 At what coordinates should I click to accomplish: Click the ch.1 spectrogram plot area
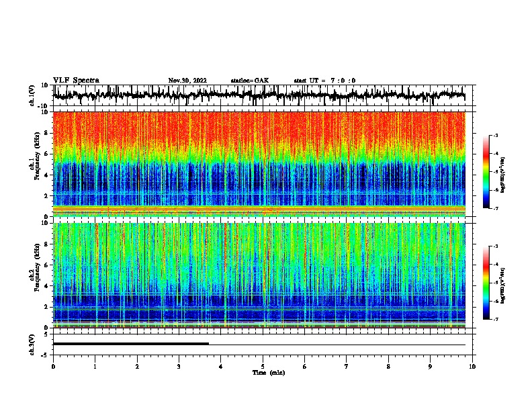click(x=259, y=164)
